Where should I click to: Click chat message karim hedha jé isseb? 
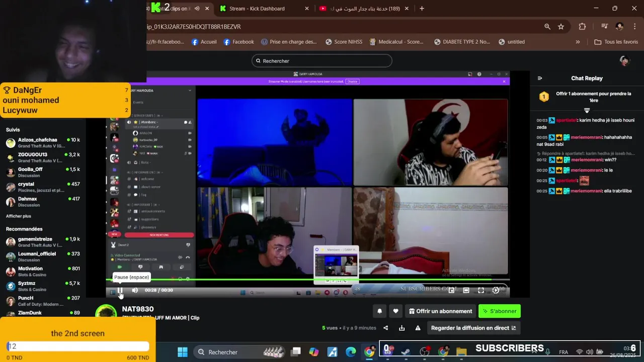[x=586, y=124]
